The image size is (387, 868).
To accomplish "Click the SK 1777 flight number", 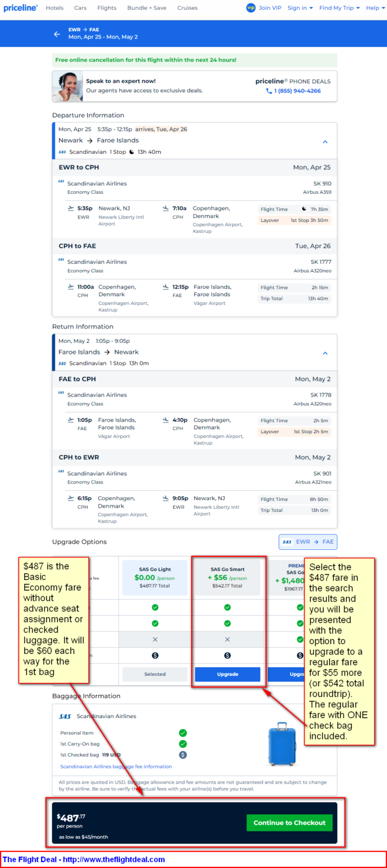I will (x=321, y=262).
